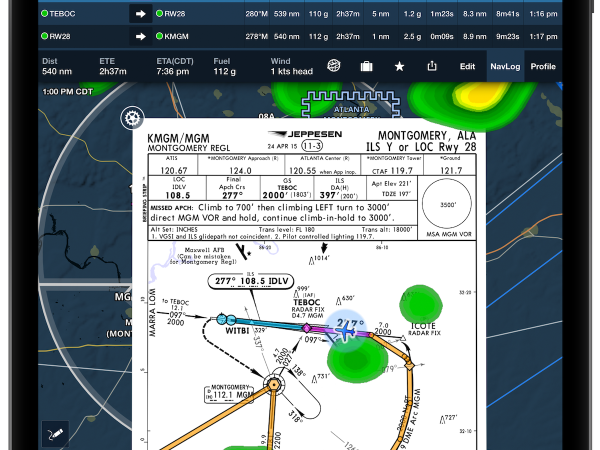Viewport: 600px width, 450px height.
Task: Tap the Fuel 112 g summary
Action: tap(225, 67)
